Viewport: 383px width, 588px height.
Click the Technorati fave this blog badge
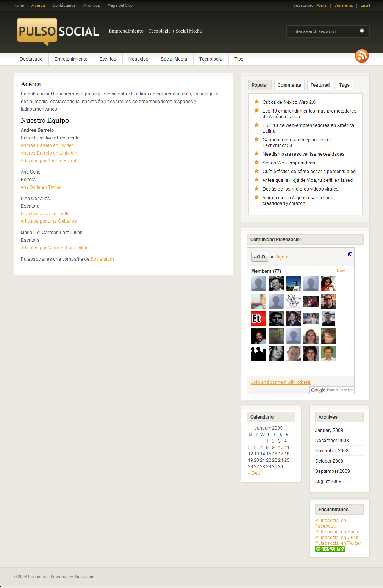330,549
